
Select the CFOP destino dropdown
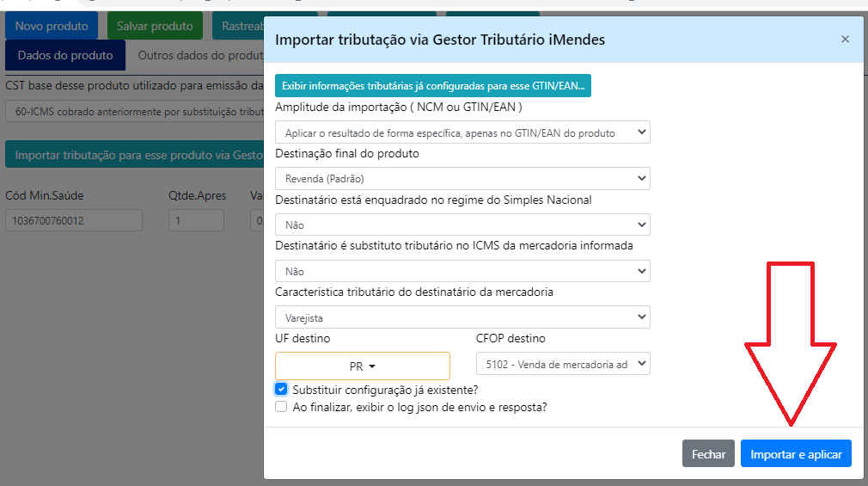[563, 364]
